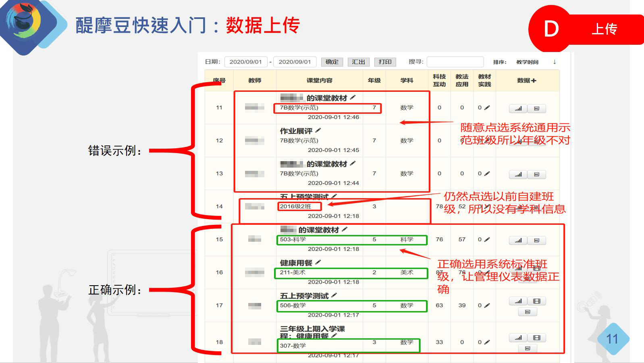Click the 确定 confirm button
The height and width of the screenshot is (363, 644).
(x=332, y=62)
